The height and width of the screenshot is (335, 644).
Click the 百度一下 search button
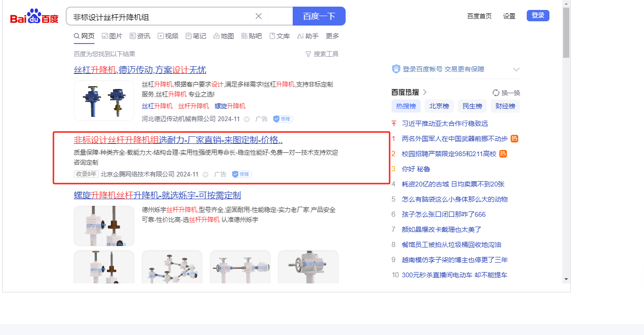tap(319, 16)
